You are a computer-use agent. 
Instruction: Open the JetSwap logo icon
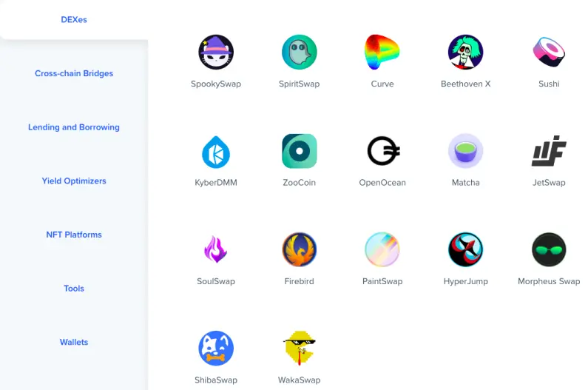point(549,151)
